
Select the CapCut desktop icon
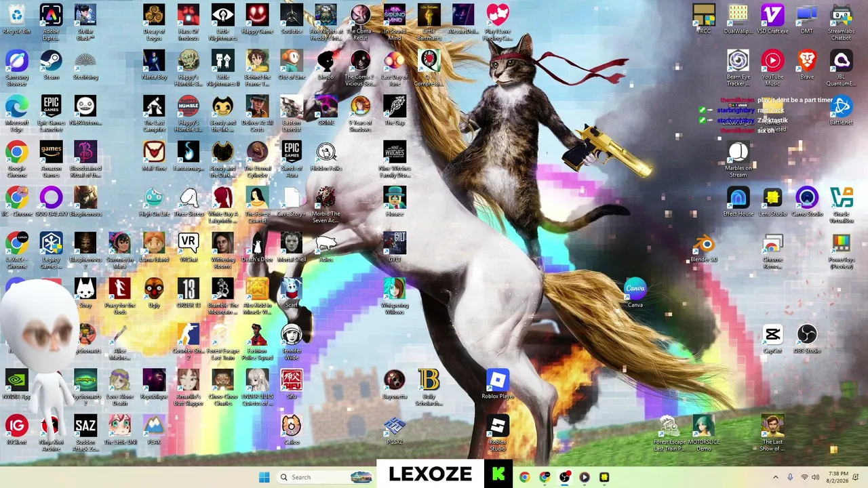(x=772, y=339)
